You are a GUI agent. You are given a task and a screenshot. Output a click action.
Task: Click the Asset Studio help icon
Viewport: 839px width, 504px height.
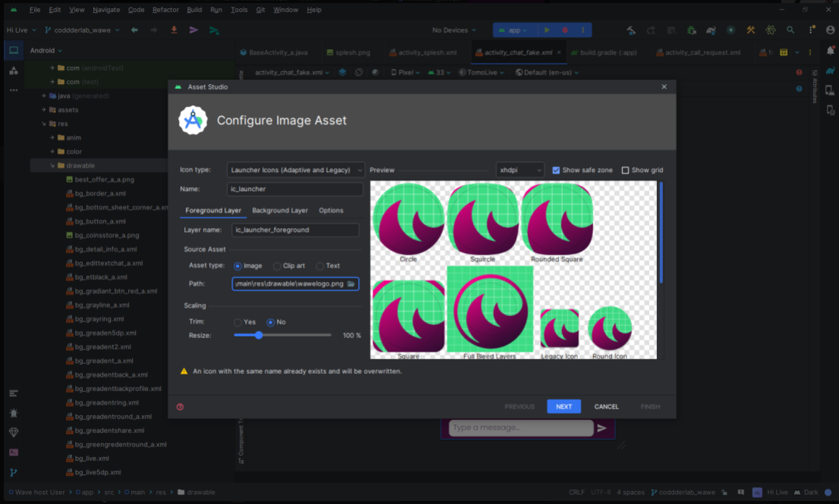[181, 407]
